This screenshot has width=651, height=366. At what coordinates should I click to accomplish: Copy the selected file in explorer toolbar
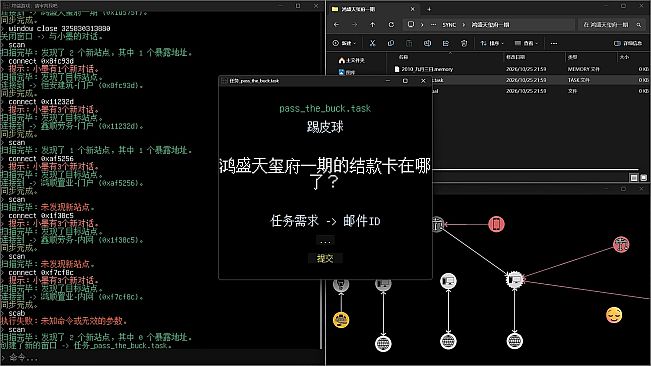click(x=391, y=43)
